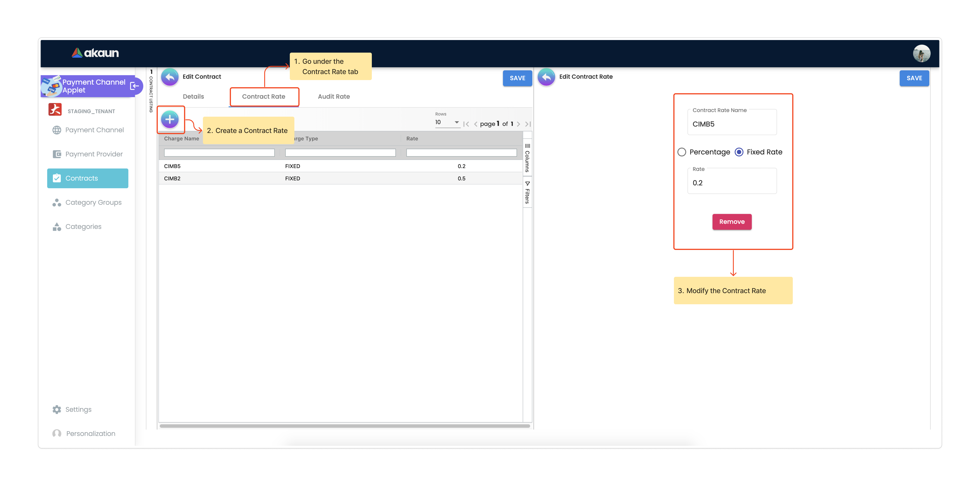
Task: Switch to the Details tab
Action: coord(193,97)
